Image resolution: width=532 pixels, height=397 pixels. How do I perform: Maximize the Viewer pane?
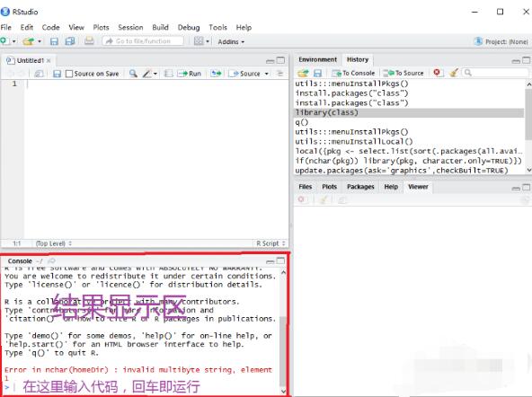526,187
